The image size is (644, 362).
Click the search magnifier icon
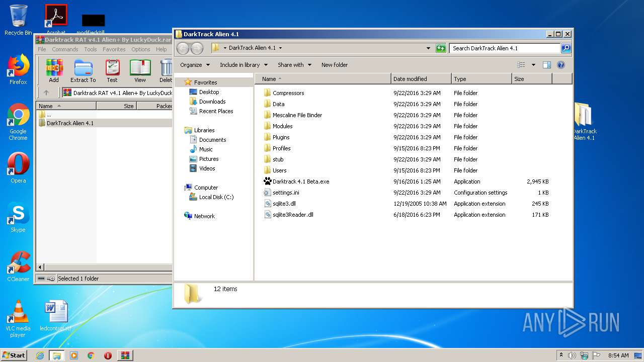pos(566,48)
